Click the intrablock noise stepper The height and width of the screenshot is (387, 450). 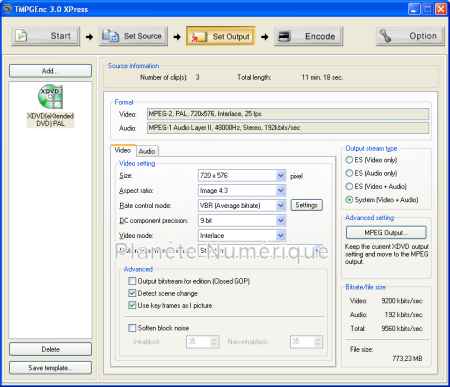click(215, 342)
